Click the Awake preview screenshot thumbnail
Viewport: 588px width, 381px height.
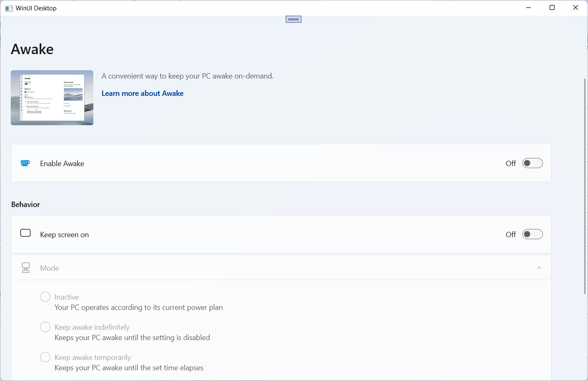[52, 98]
